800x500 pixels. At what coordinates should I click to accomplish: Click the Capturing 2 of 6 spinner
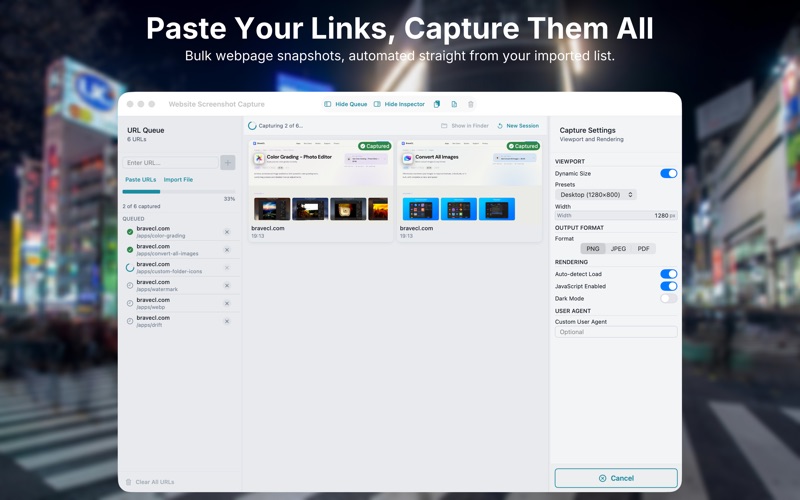click(252, 126)
